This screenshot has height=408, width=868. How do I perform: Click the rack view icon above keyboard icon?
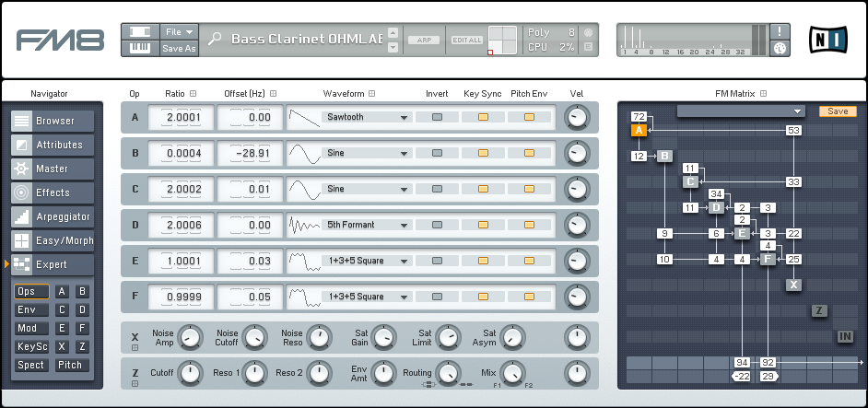(x=140, y=32)
